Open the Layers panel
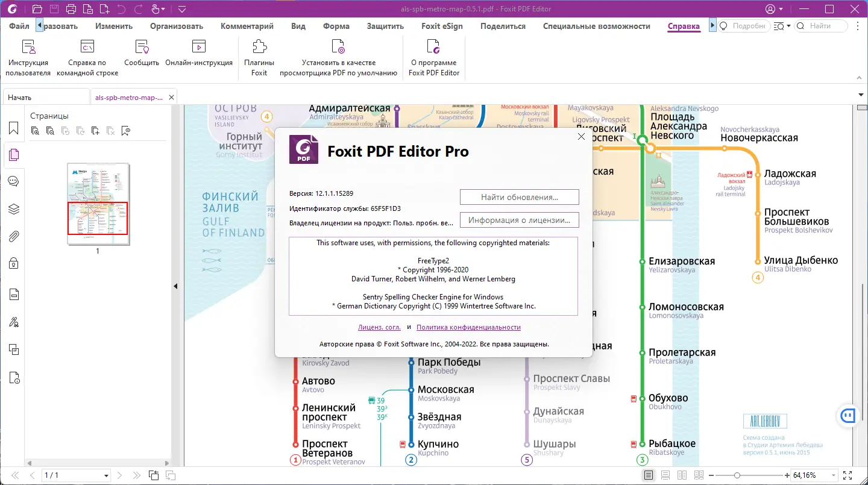Screen dimensions: 868x485 [x=14, y=209]
